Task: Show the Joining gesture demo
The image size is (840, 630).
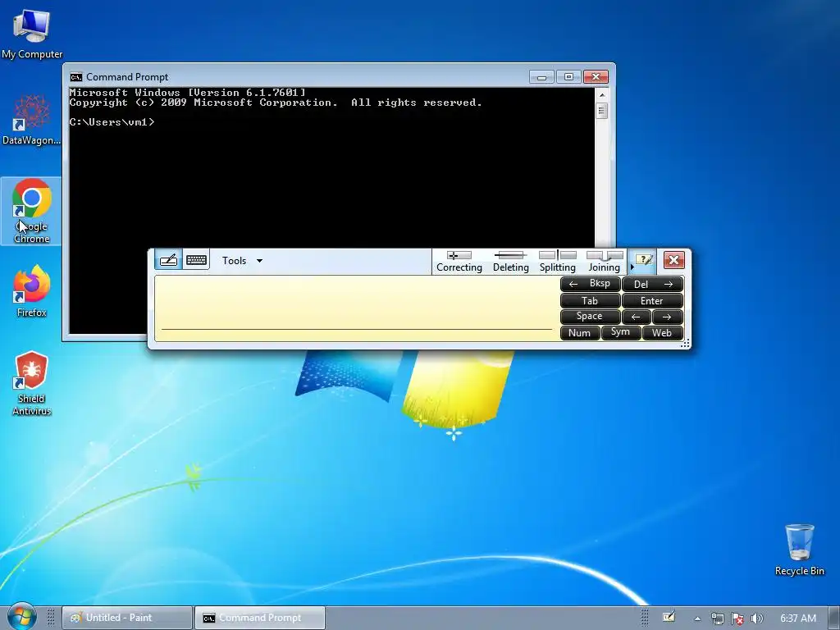Action: point(605,262)
